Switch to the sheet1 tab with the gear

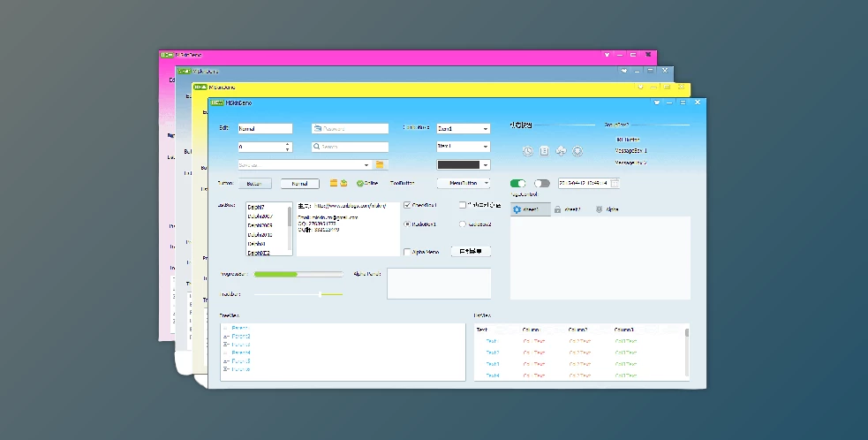click(x=531, y=209)
